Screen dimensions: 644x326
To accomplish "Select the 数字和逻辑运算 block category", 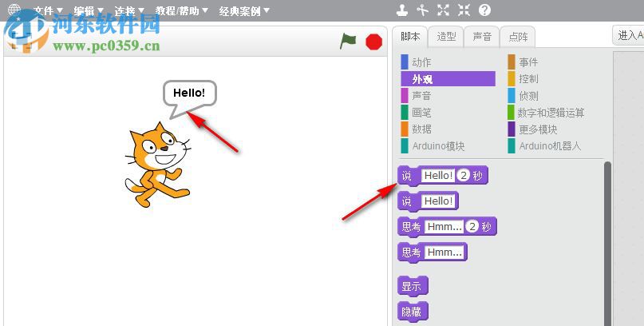I will coord(555,112).
